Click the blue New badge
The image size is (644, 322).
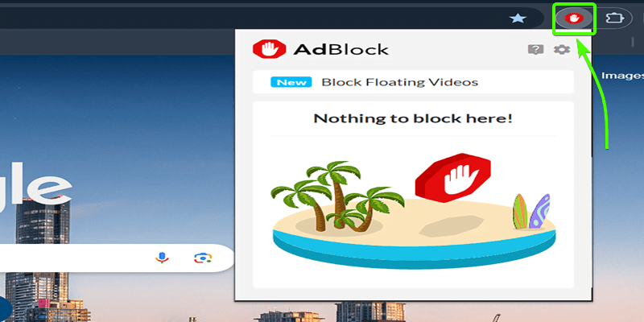click(291, 82)
